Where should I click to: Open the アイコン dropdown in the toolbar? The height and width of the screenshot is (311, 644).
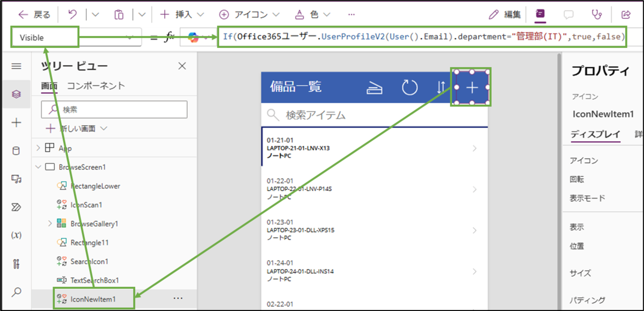pyautogui.click(x=250, y=15)
